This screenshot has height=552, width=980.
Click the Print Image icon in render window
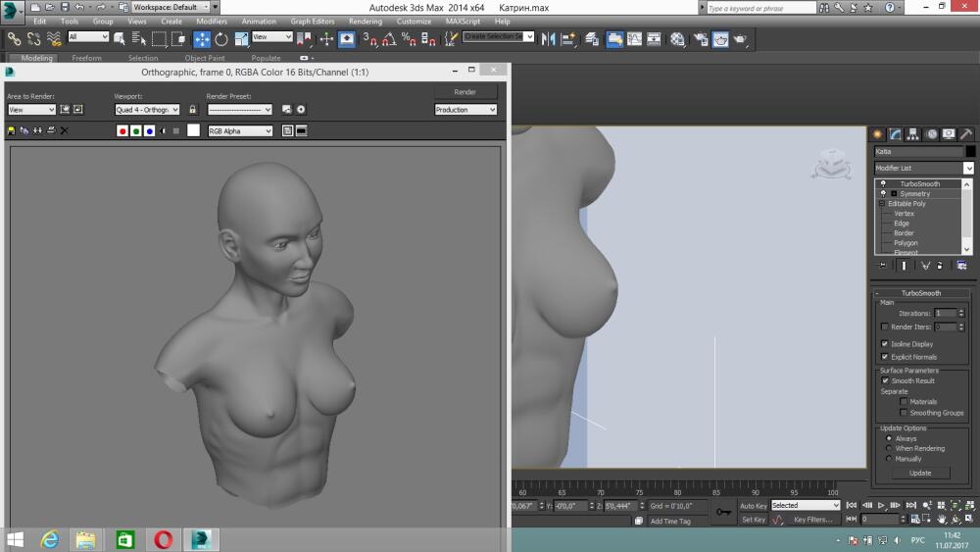pos(51,130)
